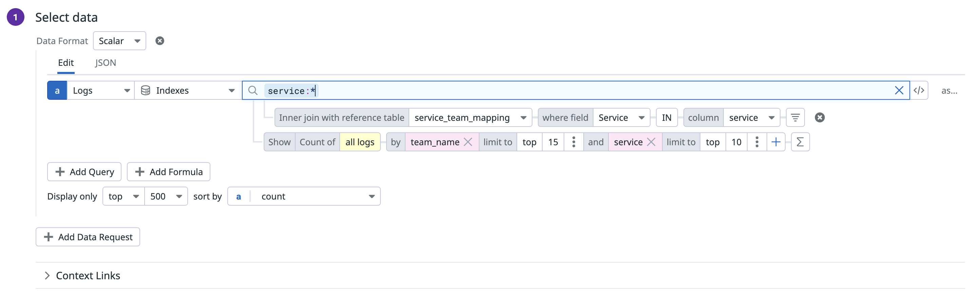Screen dimensions: 980x302
Task: Open the Data Format Scalar dropdown
Action: point(119,41)
